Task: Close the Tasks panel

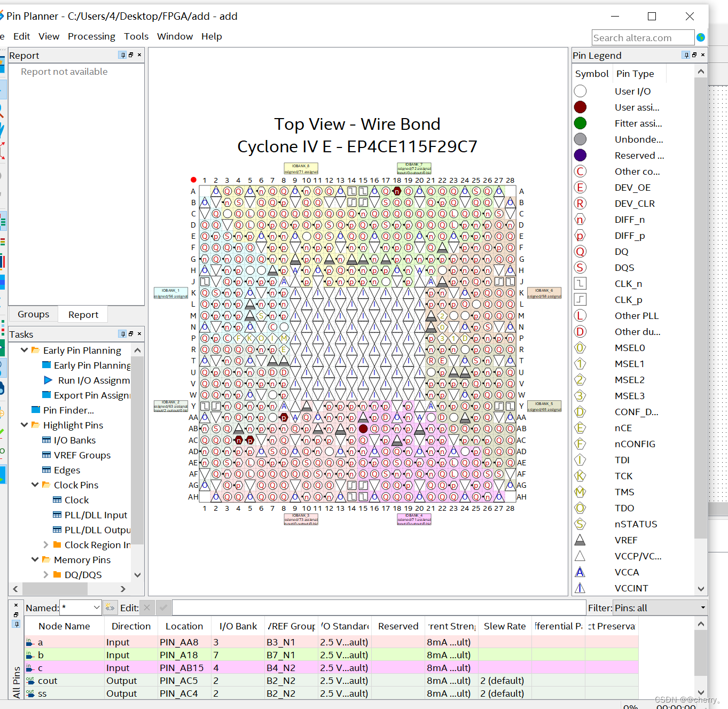Action: [139, 334]
